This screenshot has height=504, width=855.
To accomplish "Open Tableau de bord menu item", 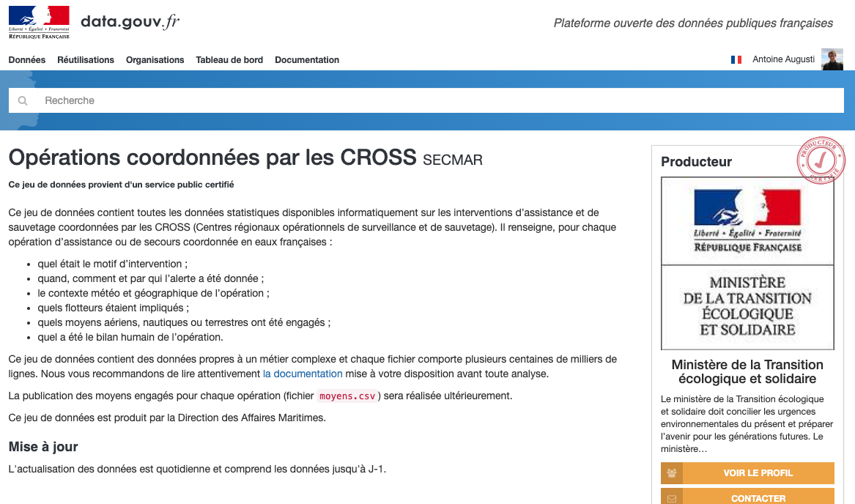I will [x=229, y=60].
